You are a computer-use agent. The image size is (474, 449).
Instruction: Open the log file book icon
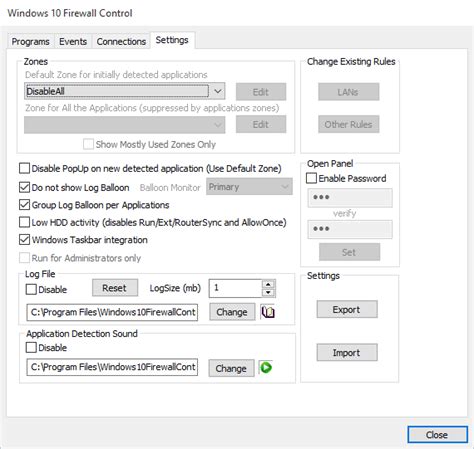(x=267, y=312)
